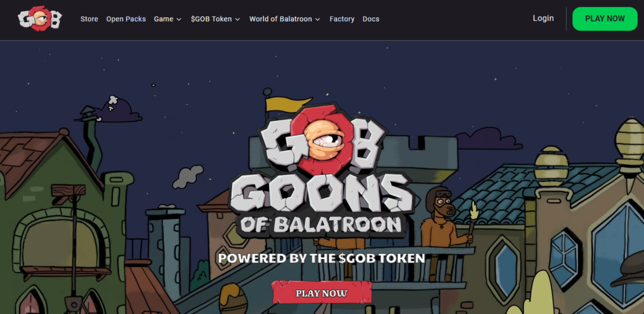
Task: Click the arched green house window
Action: point(61,242)
